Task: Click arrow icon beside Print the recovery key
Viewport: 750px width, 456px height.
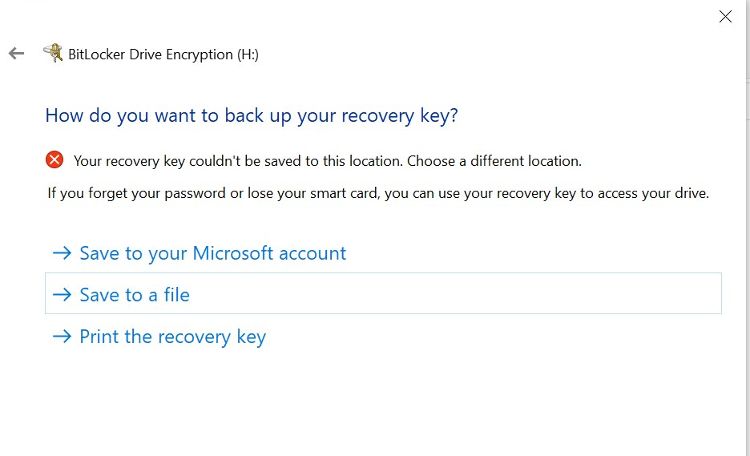Action: pyautogui.click(x=61, y=337)
